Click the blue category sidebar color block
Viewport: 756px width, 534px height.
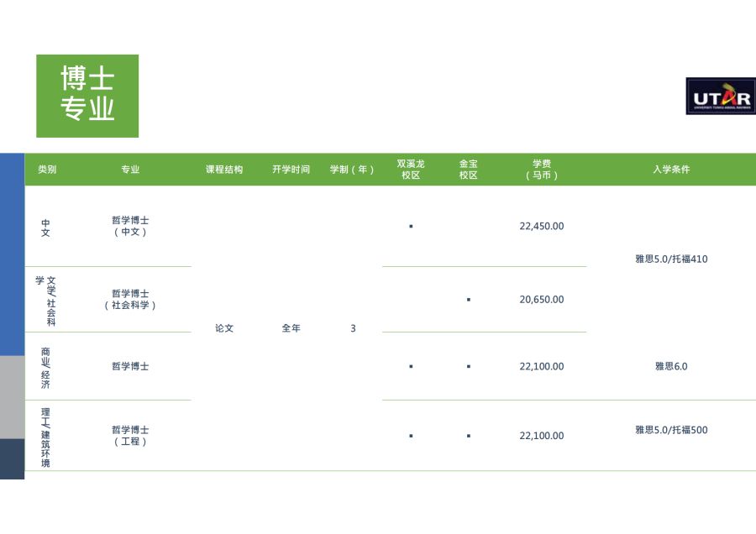pyautogui.click(x=12, y=254)
